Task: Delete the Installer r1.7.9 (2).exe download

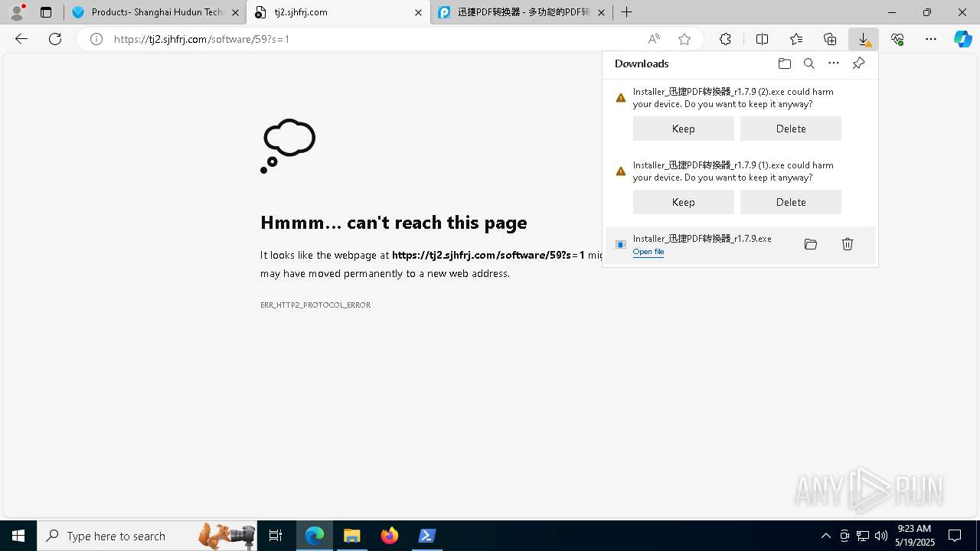Action: tap(791, 129)
